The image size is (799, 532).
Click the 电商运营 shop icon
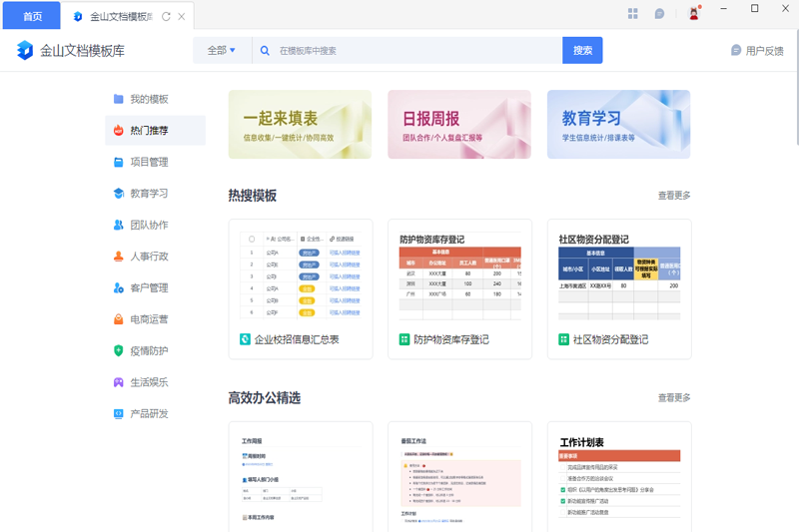pyautogui.click(x=119, y=319)
